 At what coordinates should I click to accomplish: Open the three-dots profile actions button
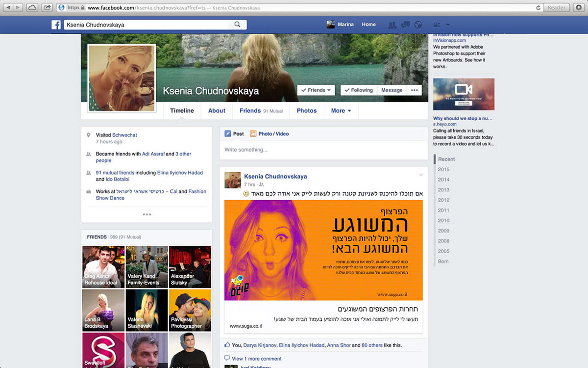click(415, 90)
